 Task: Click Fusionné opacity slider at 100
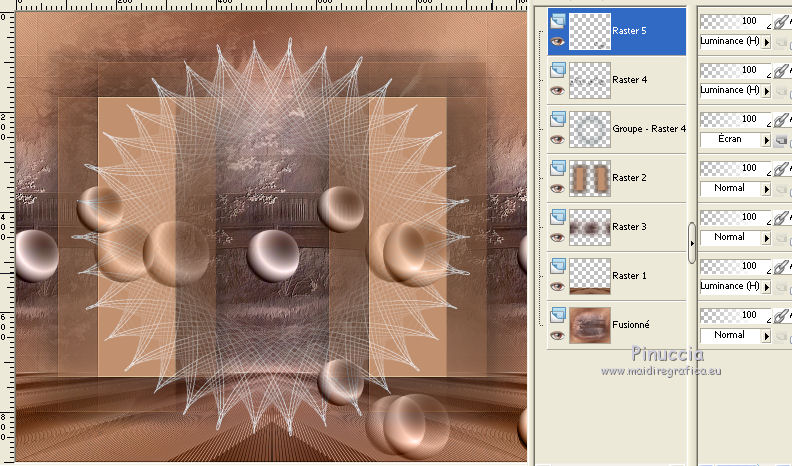735,315
